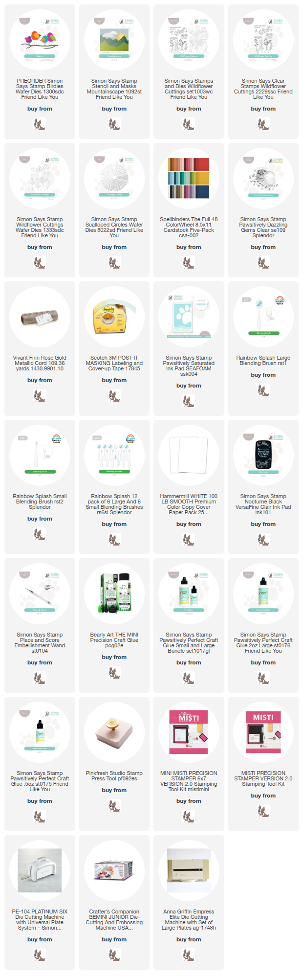Open Pawsitively Dazzling Gems Clear link
The width and height of the screenshot is (303, 980).
(x=263, y=228)
